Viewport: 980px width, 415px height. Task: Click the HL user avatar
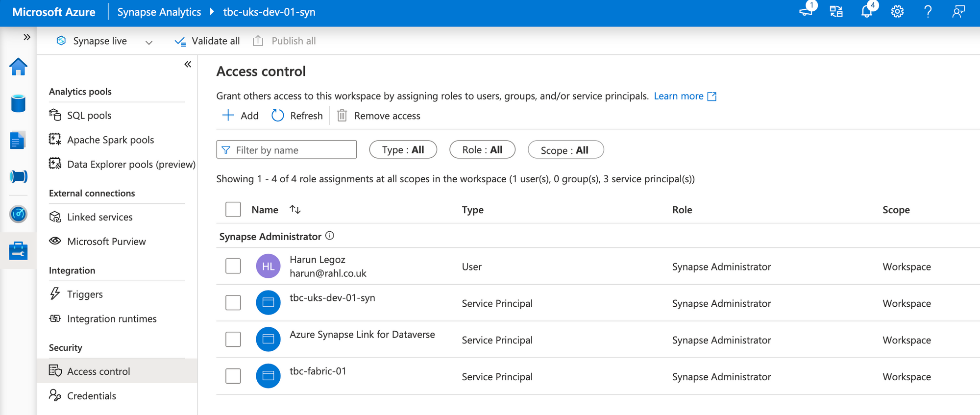[x=268, y=266]
